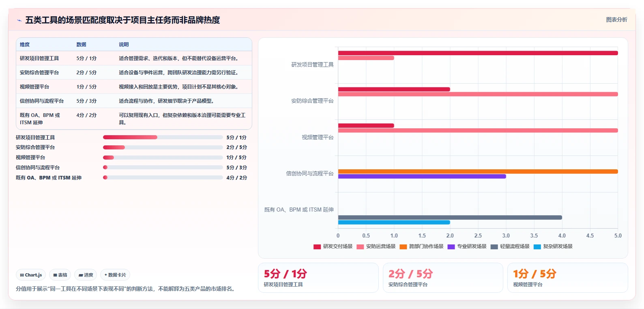Toggle the 轻量流程场景 legend label

click(515, 246)
